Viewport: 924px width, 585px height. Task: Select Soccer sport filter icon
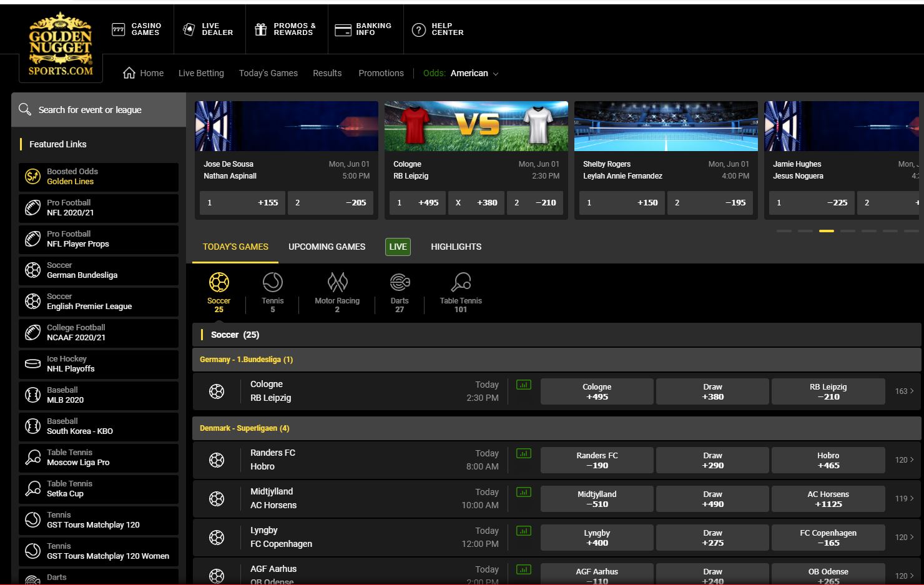coord(219,282)
